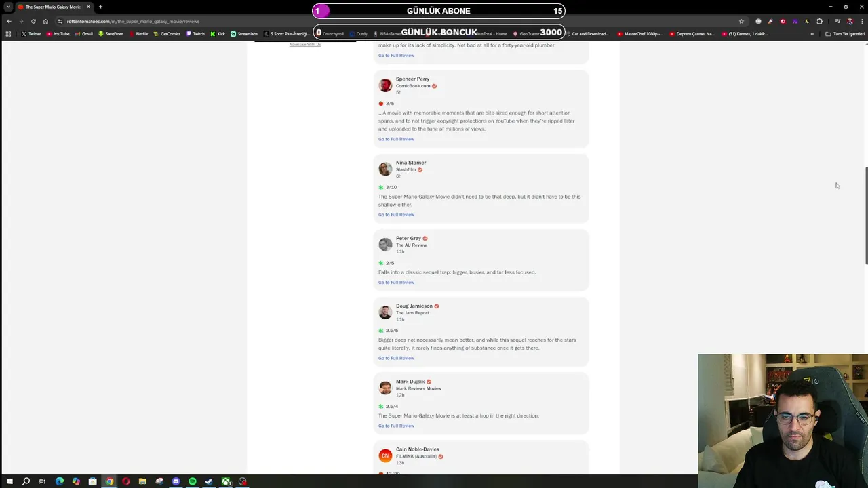Open The Jam Report publication link
This screenshot has width=868, height=488.
pyautogui.click(x=412, y=313)
